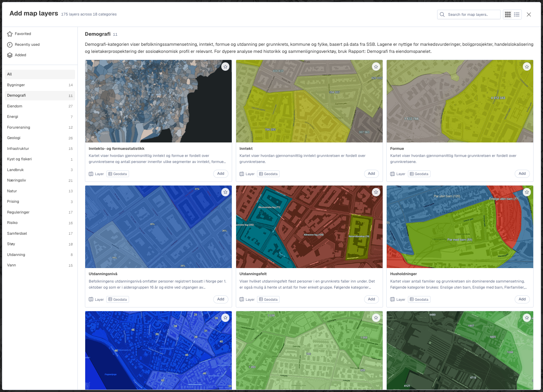Click Layer icon on Utdanningsfelt card

click(242, 299)
